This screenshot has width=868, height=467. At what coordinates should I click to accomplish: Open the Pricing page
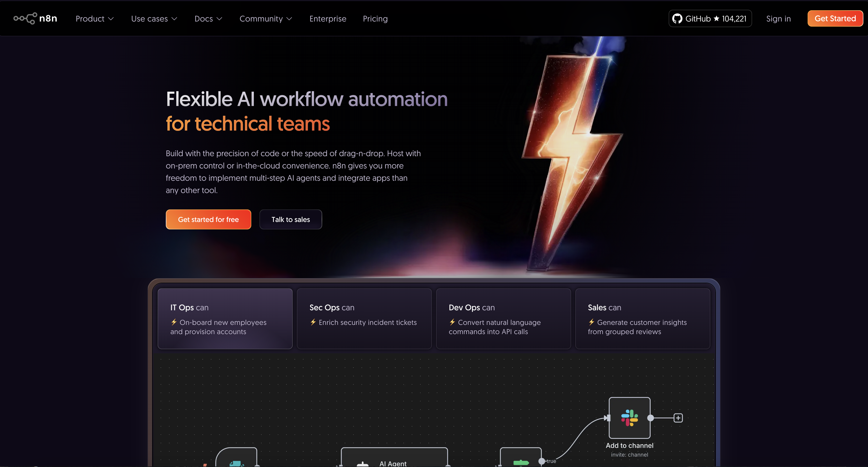pos(375,18)
